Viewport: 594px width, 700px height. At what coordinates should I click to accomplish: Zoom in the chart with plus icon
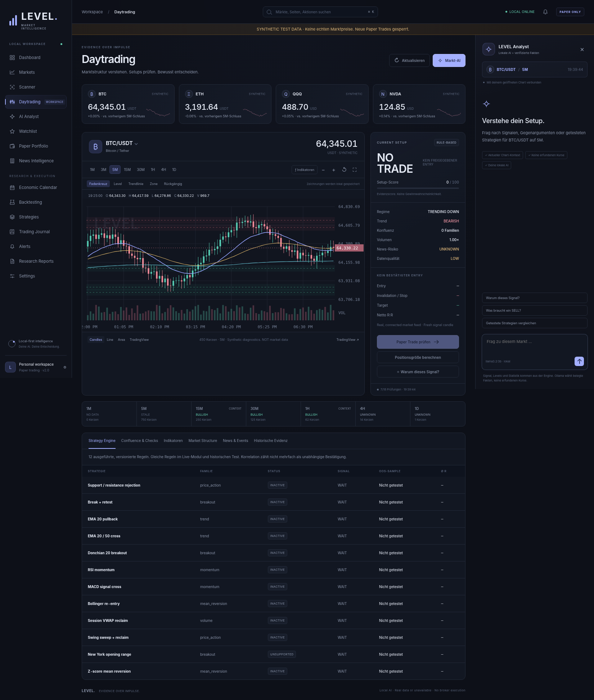coord(334,170)
